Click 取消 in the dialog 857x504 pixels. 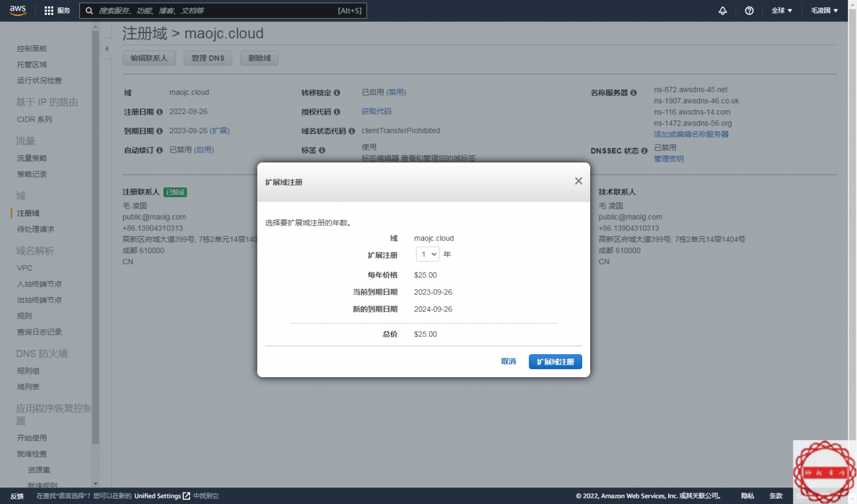pos(508,362)
